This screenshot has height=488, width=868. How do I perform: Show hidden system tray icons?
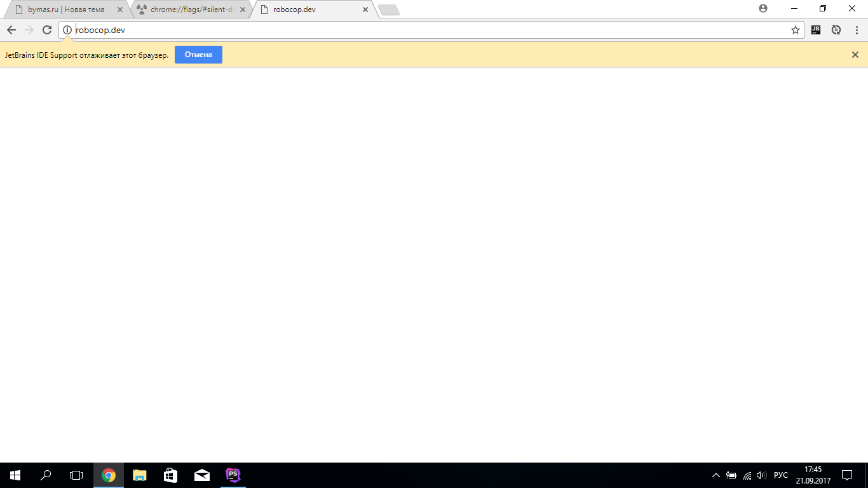point(716,475)
